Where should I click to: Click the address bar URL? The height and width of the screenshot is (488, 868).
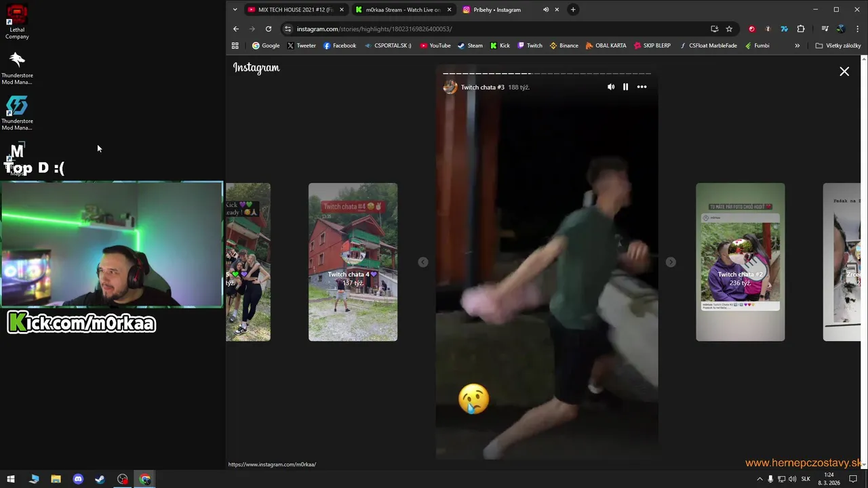pyautogui.click(x=374, y=28)
